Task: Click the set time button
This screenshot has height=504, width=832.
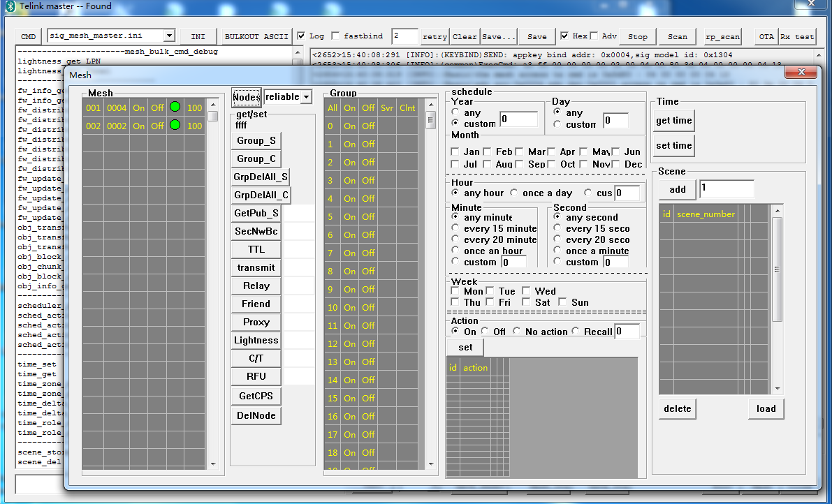Action: coord(674,146)
